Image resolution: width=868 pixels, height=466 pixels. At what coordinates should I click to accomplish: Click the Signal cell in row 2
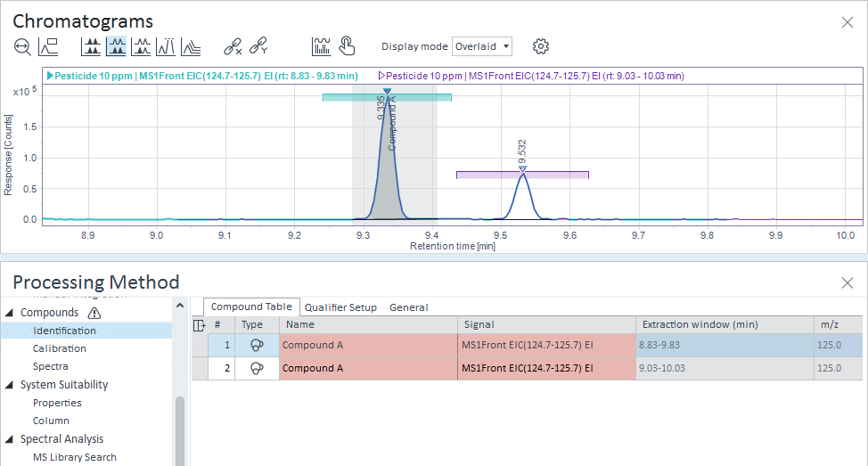pyautogui.click(x=546, y=369)
